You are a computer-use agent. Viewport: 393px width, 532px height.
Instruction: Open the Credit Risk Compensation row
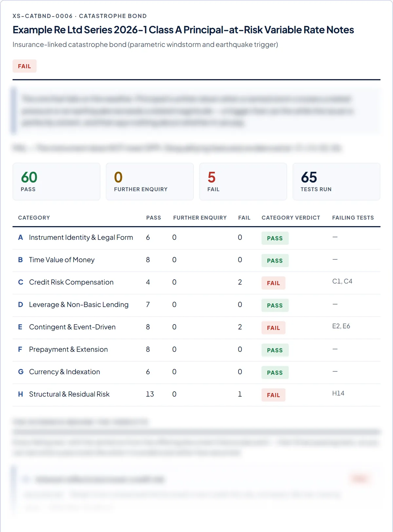point(196,283)
